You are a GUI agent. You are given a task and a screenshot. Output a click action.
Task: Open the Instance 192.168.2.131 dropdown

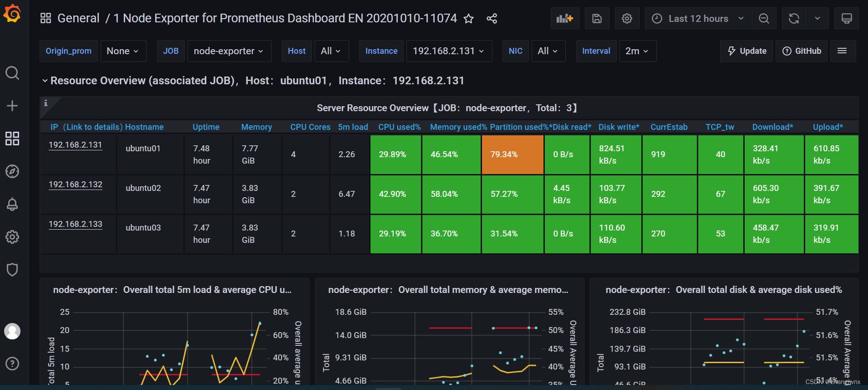click(x=449, y=51)
